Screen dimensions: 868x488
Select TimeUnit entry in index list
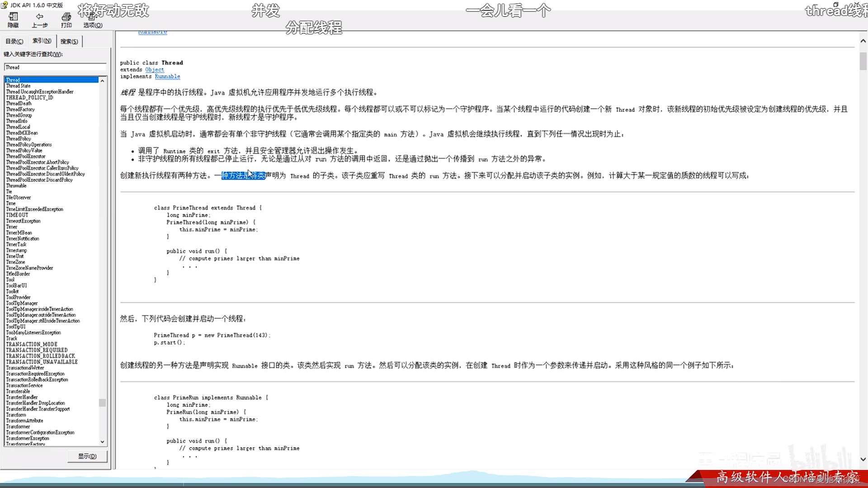point(15,256)
